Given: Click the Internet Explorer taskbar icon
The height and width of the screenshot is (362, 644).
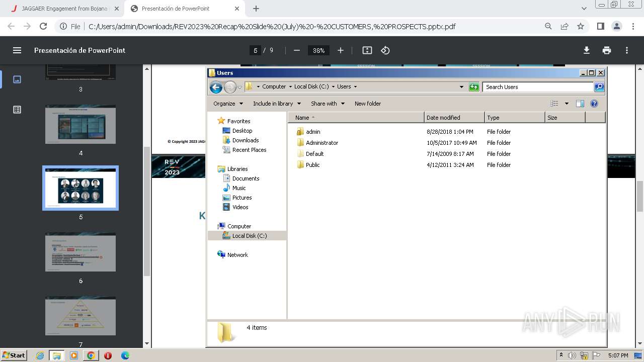Looking at the screenshot, I should pos(40,355).
